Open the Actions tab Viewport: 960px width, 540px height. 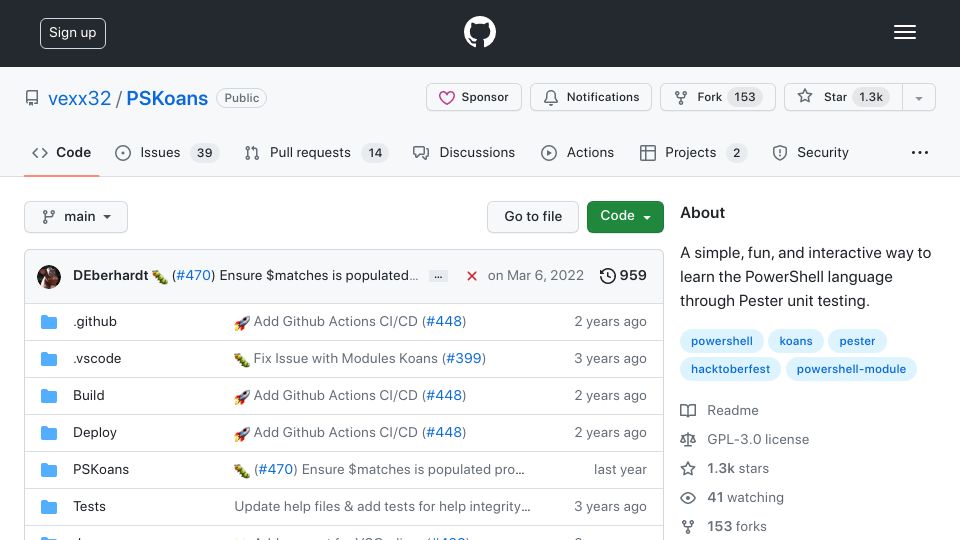577,152
